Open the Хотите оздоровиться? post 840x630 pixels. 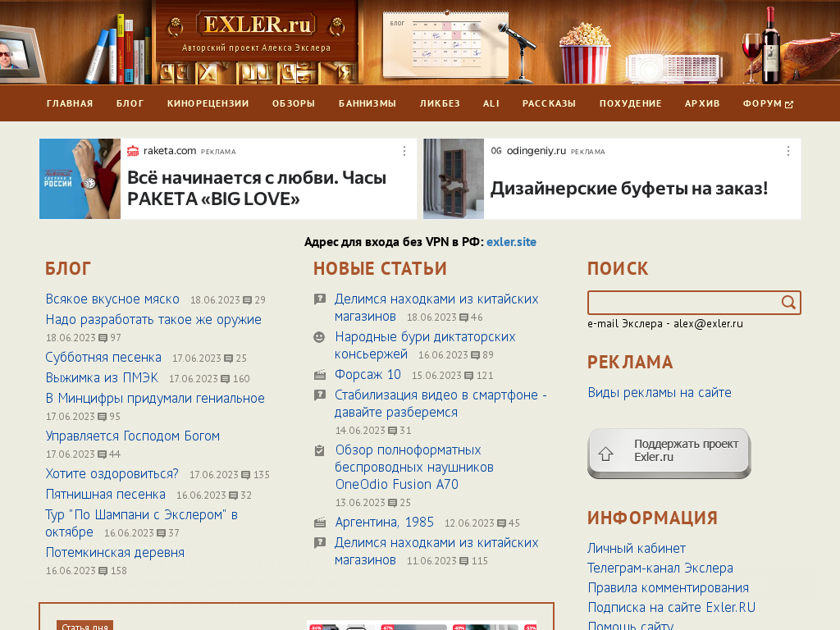[x=112, y=474]
